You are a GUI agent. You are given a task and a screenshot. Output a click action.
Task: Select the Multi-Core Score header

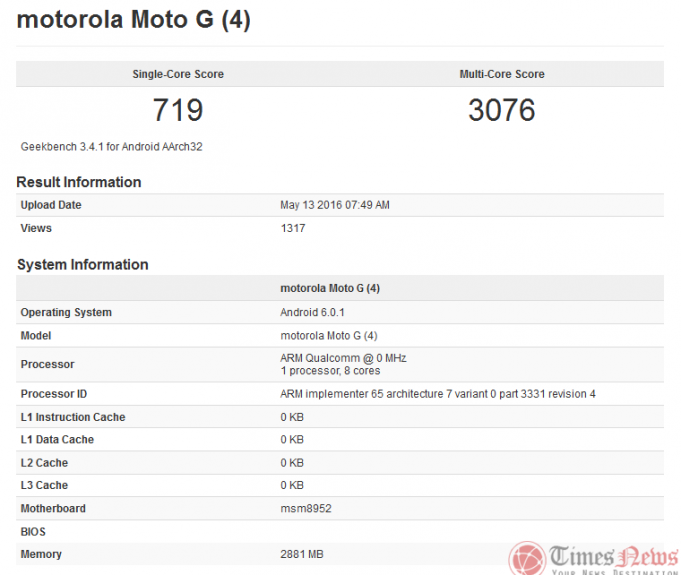click(x=502, y=74)
